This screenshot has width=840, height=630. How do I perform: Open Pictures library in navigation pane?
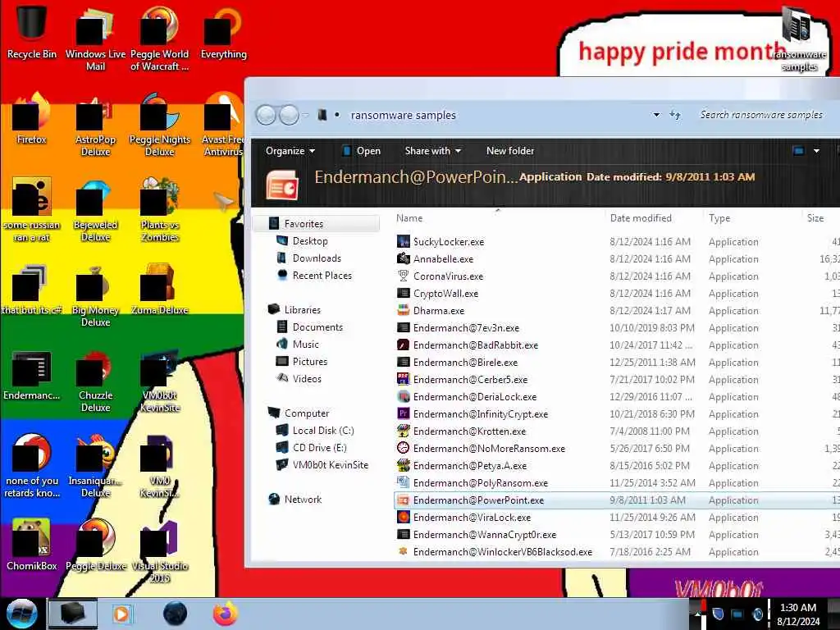309,361
